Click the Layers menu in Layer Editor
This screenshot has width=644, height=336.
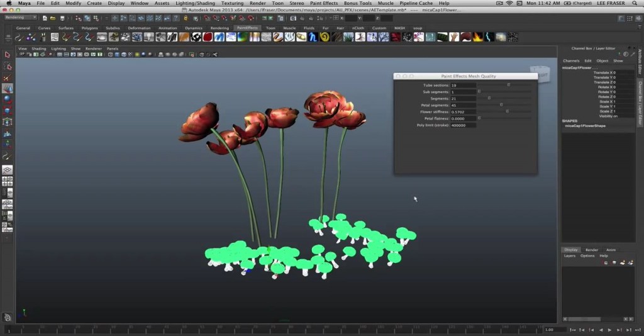[x=570, y=256]
